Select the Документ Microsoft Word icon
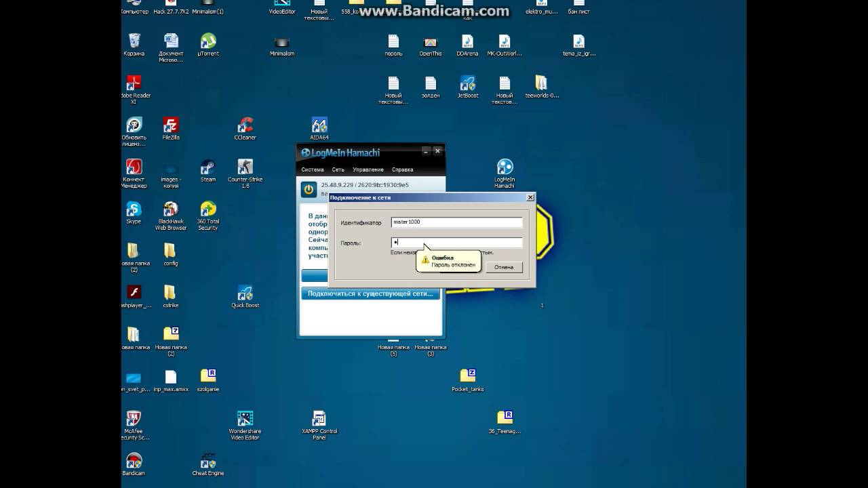The width and height of the screenshot is (868, 488). tap(171, 48)
